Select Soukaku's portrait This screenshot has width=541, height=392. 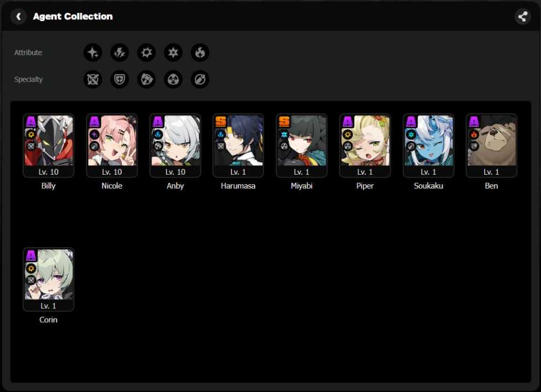point(428,145)
